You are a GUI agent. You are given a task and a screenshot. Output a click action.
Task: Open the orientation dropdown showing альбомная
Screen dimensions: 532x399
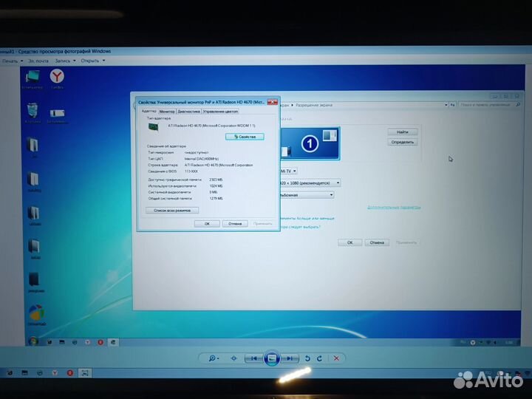pyautogui.click(x=307, y=195)
